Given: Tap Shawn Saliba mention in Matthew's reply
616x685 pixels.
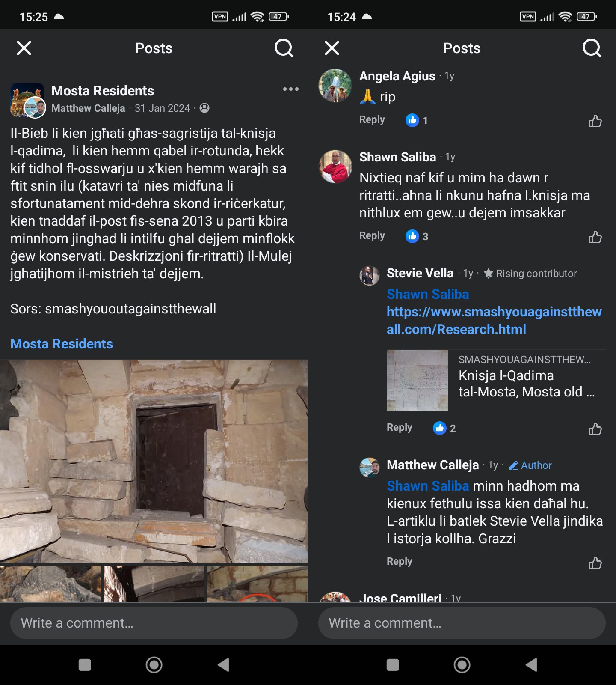Looking at the screenshot, I should coord(428,486).
